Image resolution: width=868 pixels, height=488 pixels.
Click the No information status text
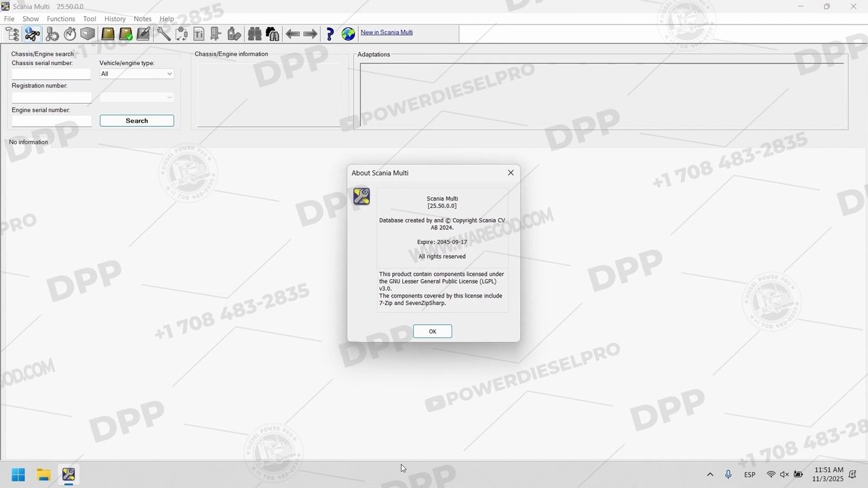[28, 142]
